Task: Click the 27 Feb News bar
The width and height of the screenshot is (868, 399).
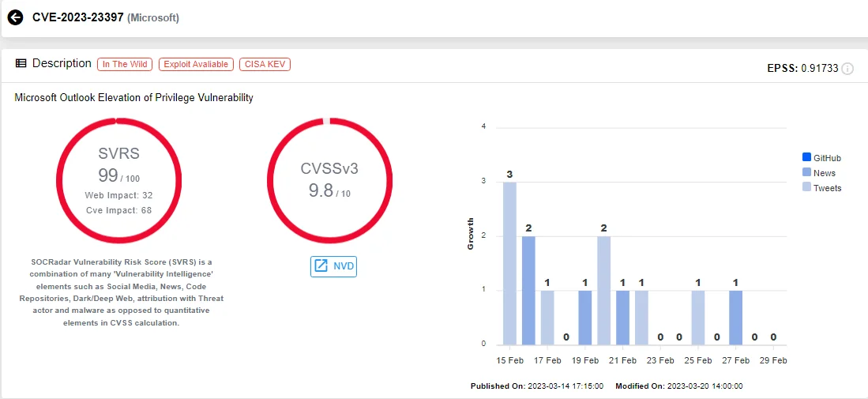Action: (x=735, y=317)
